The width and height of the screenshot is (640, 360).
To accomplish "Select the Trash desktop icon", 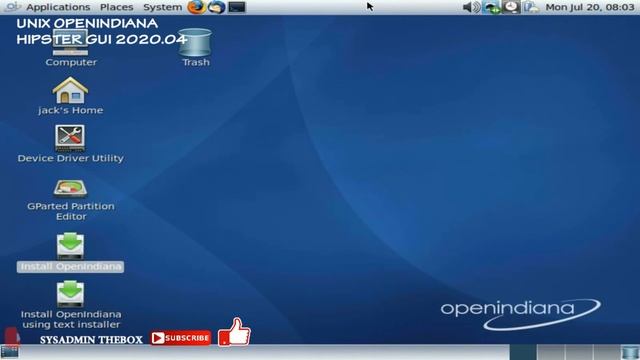I will pyautogui.click(x=195, y=42).
